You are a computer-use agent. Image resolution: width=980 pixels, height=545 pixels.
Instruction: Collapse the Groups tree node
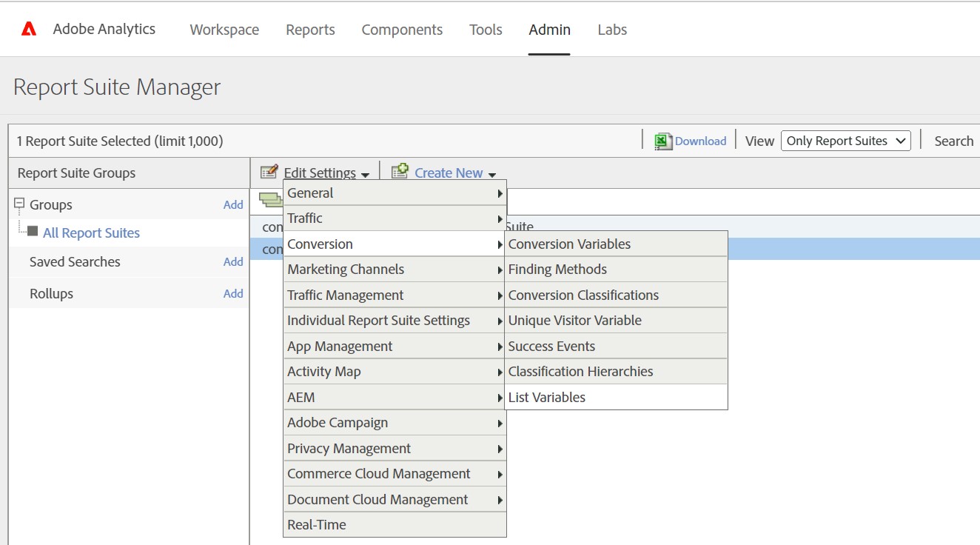point(19,204)
